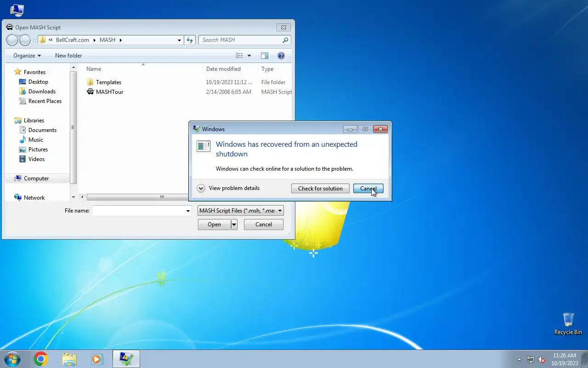The width and height of the screenshot is (588, 368).
Task: Go to Downloads in Favorites
Action: click(x=42, y=92)
